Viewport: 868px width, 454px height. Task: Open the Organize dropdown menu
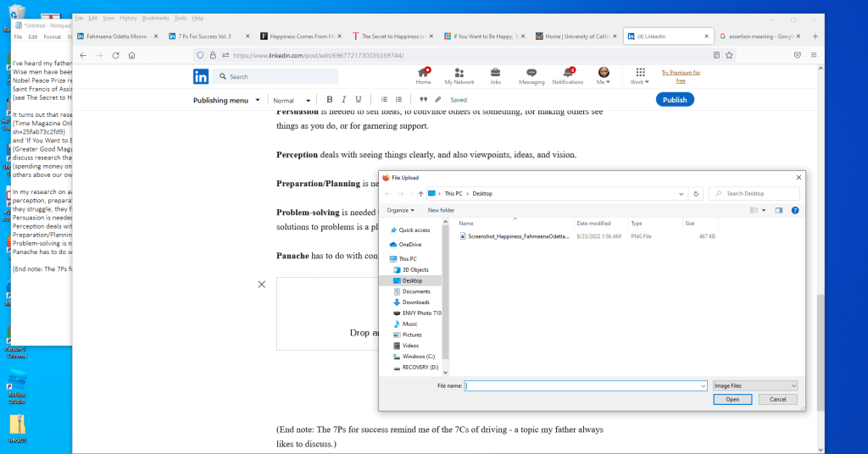coord(398,210)
